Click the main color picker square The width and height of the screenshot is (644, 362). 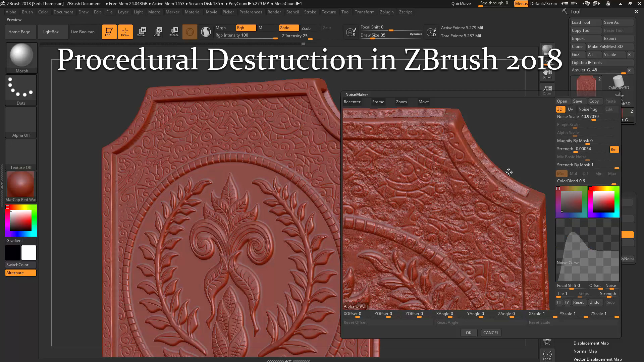pos(20,221)
